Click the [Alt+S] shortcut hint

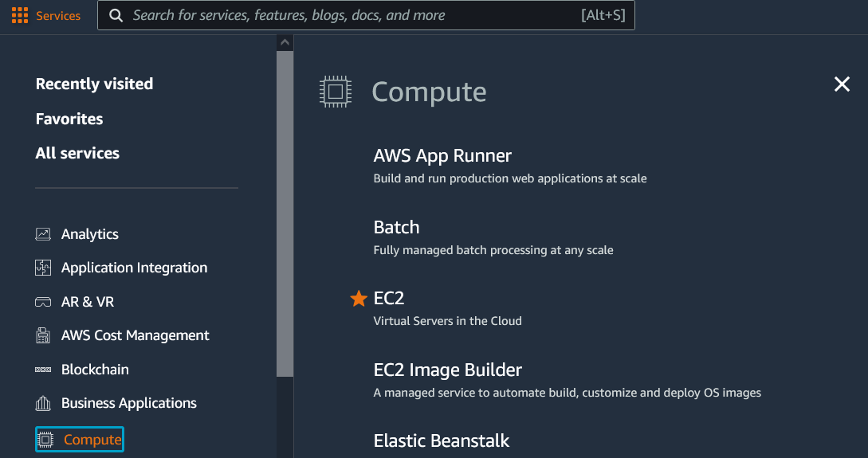603,15
